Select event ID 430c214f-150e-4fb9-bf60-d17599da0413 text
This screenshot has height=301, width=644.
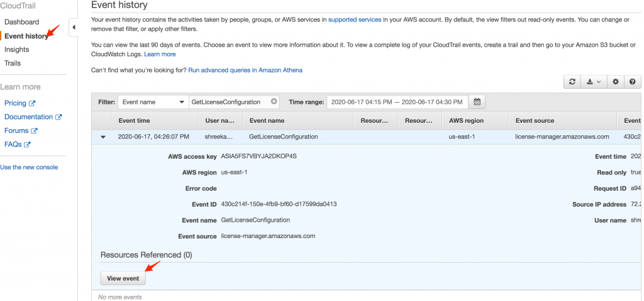tap(279, 204)
